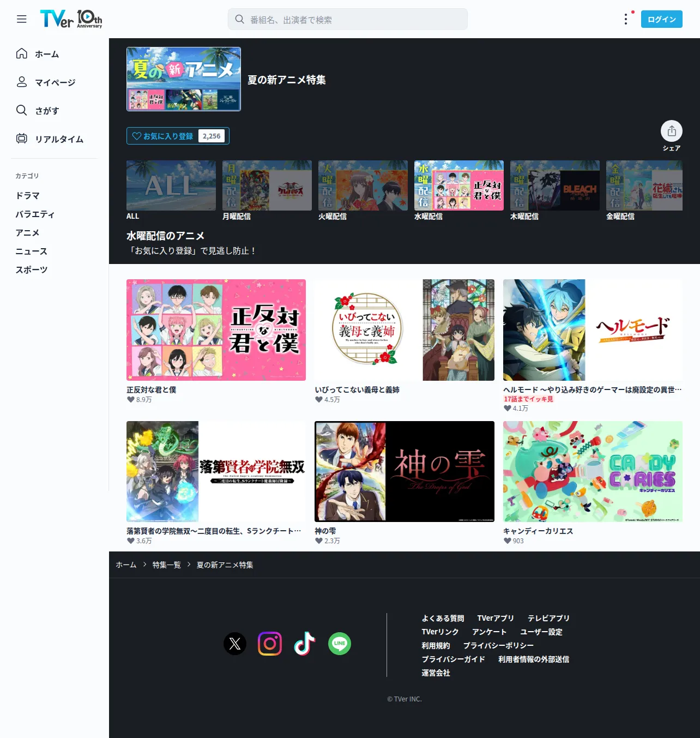Toggle お気に入り登録 favorite button

pos(178,136)
